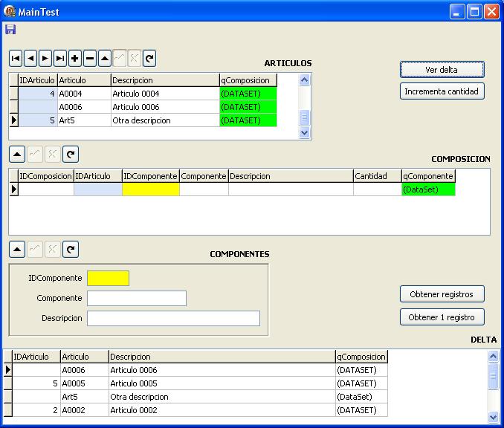This screenshot has height=428, width=504.
Task: Click green qComponente DataSet cell
Action: [x=427, y=189]
